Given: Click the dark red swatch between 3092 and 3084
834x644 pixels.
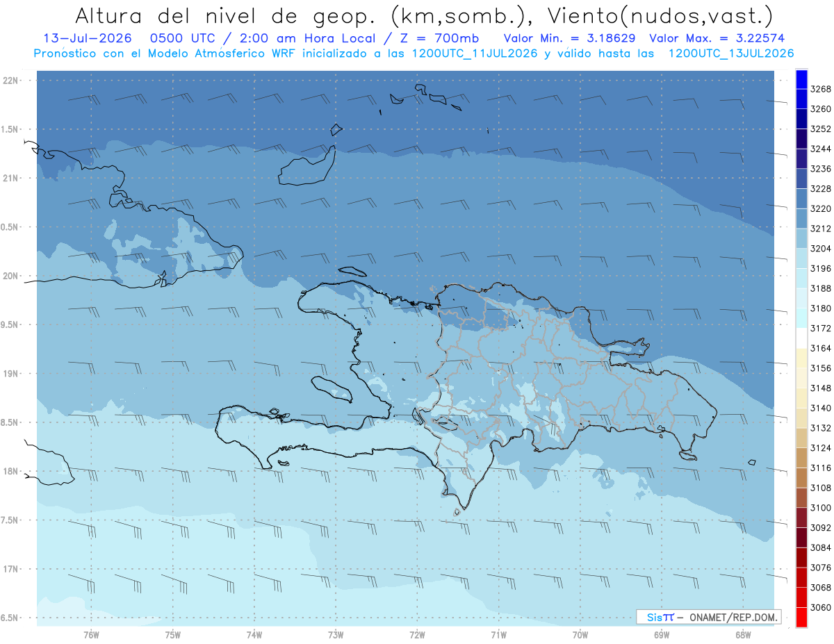Looking at the screenshot, I should coord(801,538).
